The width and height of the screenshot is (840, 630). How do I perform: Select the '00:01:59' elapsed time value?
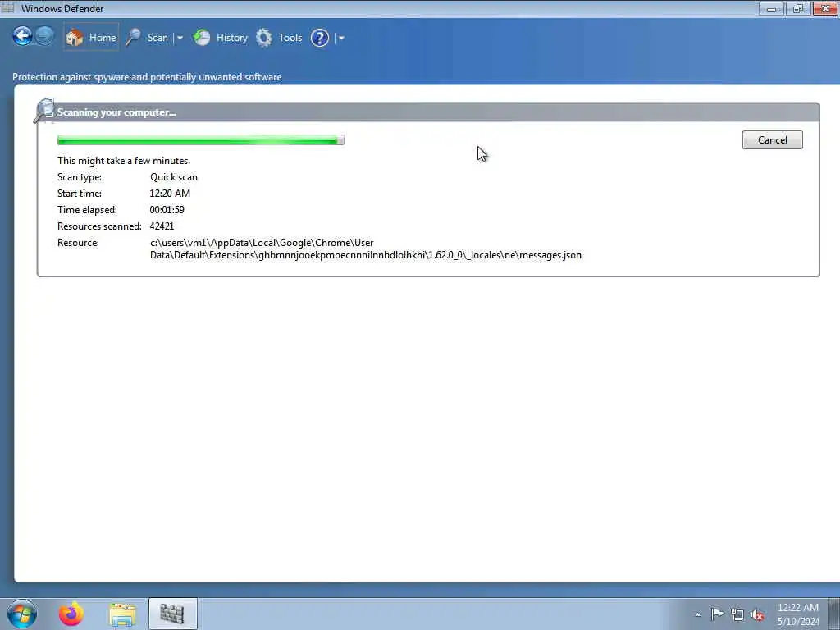(167, 210)
